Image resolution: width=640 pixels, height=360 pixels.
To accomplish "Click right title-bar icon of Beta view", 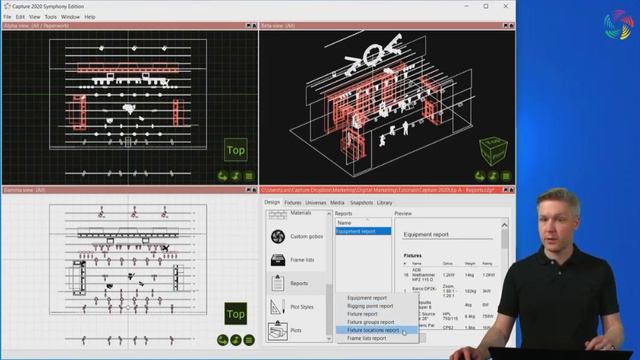I will pyautogui.click(x=511, y=26).
